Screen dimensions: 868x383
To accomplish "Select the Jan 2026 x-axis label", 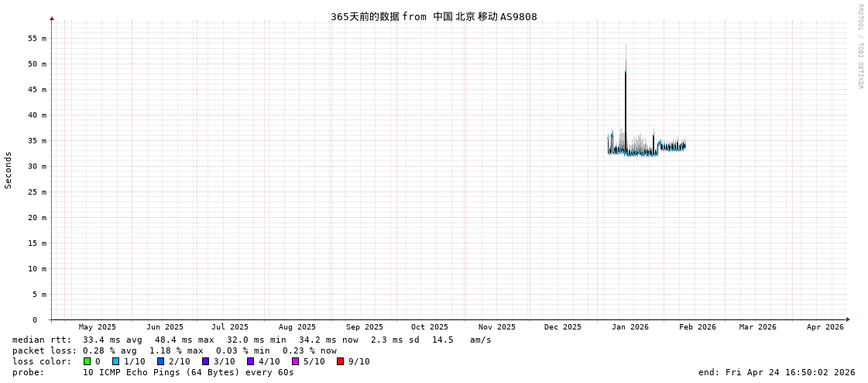I will coord(630,327).
